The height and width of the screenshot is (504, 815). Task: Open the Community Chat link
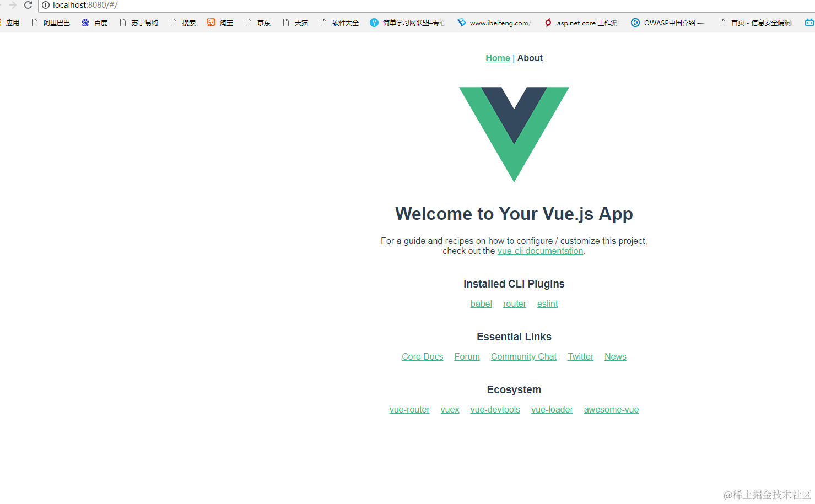click(x=524, y=356)
